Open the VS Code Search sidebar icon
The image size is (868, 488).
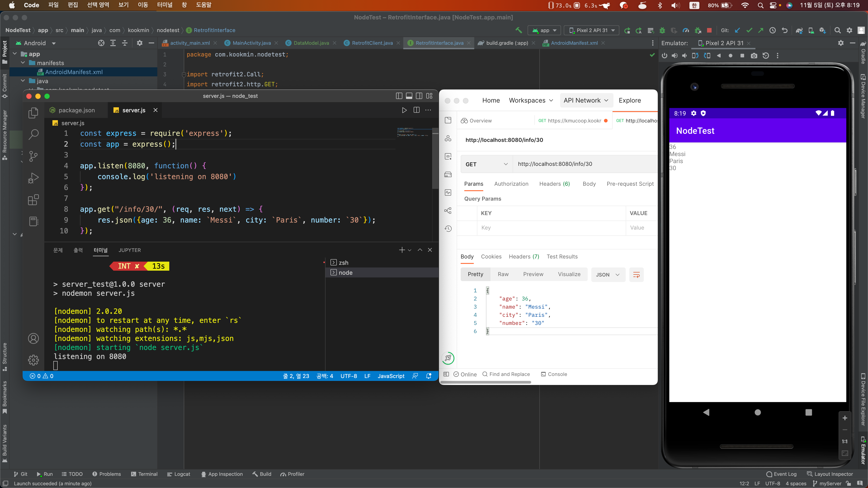tap(33, 134)
